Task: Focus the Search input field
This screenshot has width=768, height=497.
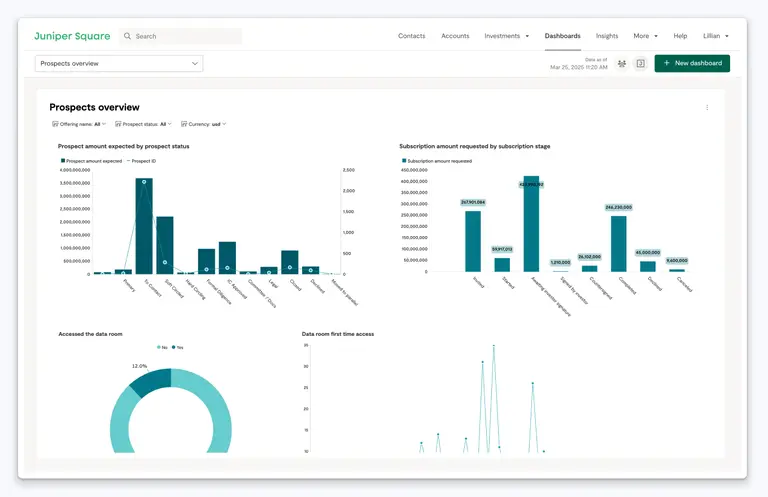Action: [x=180, y=36]
